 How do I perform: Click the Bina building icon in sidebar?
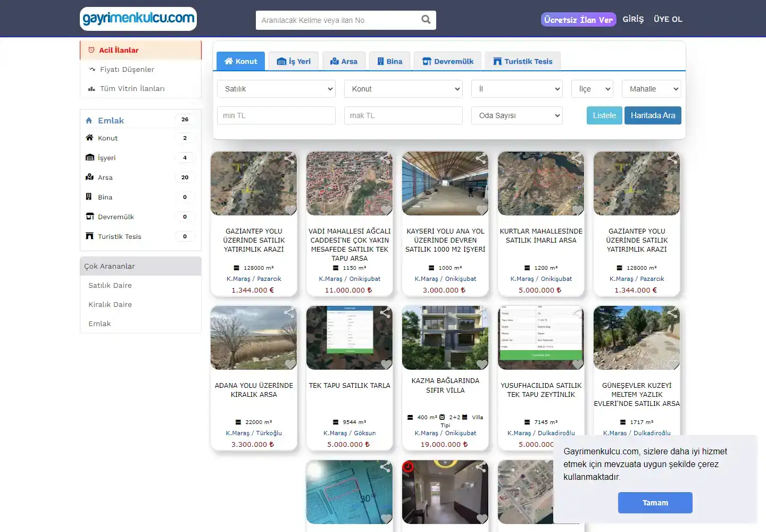[x=89, y=196]
